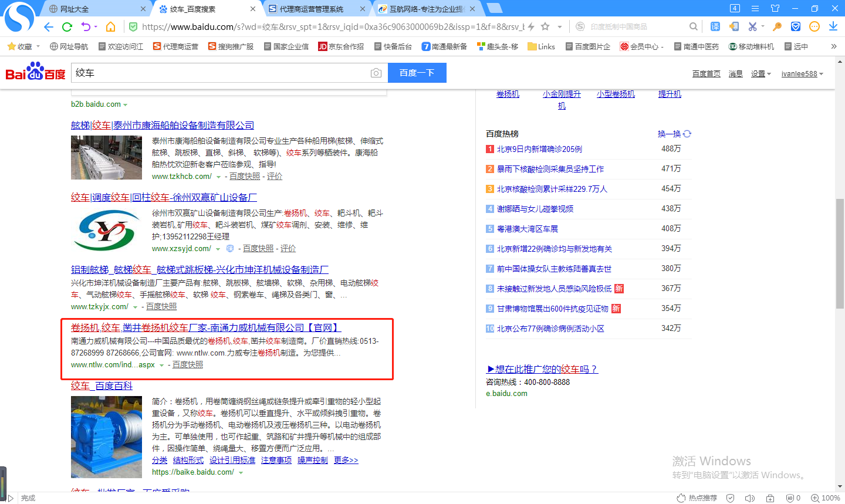845x504 pixels.
Task: Open the 绞车_百度百科 result link
Action: tap(102, 385)
